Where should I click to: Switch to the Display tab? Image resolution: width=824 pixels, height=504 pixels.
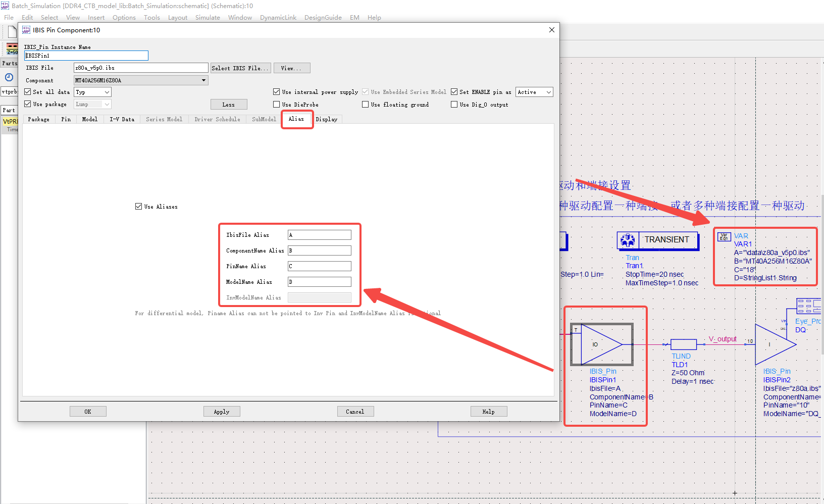click(x=327, y=119)
